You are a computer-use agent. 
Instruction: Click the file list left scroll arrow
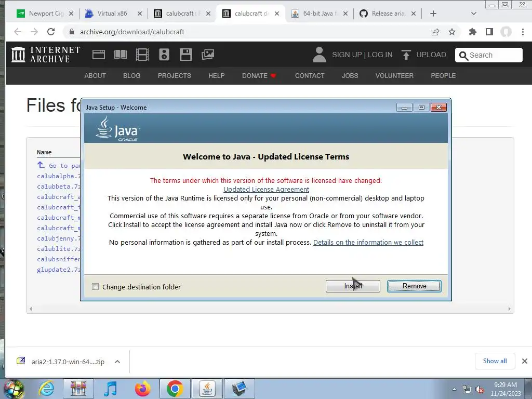click(x=31, y=309)
